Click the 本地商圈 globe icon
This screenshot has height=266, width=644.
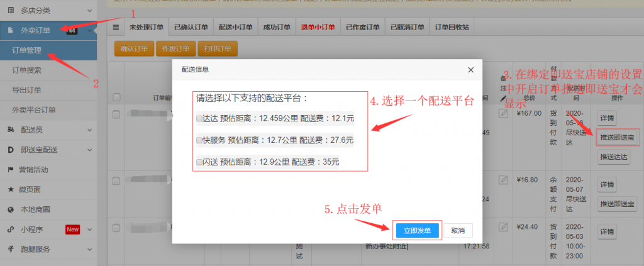(11, 209)
